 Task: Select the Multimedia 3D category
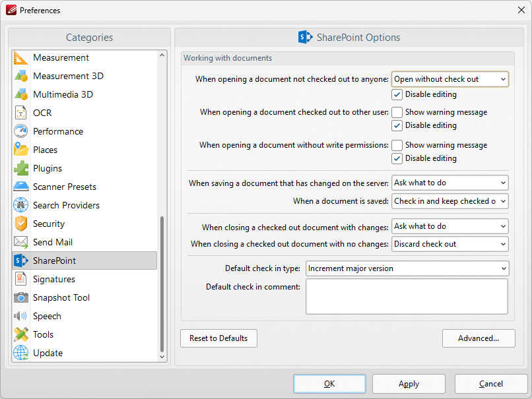pos(85,94)
